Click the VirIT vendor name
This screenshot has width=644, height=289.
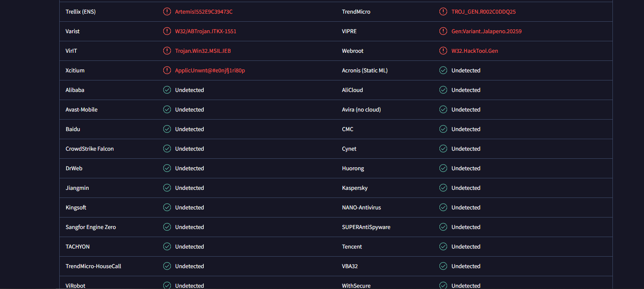[x=71, y=51]
